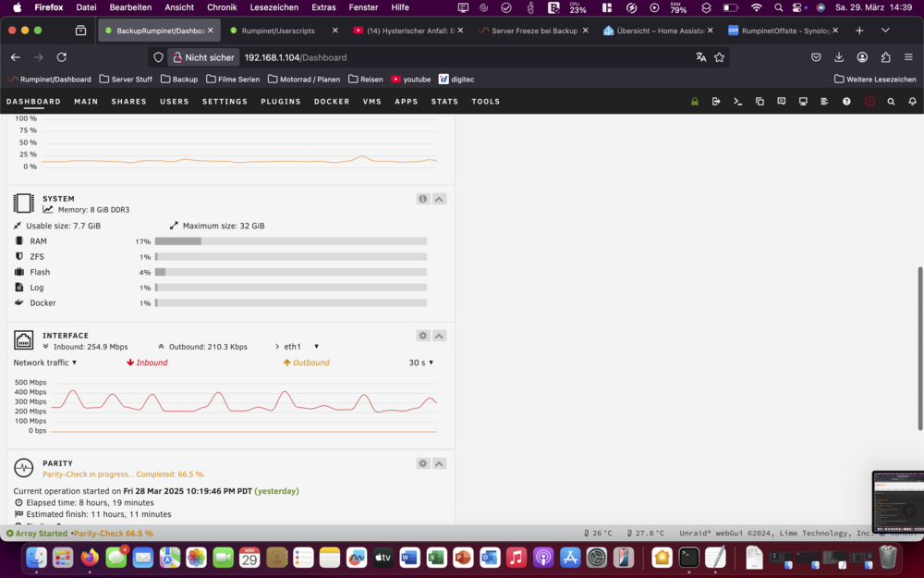Click the screenshot thumbnail preview
The width and height of the screenshot is (924, 578).
point(898,501)
